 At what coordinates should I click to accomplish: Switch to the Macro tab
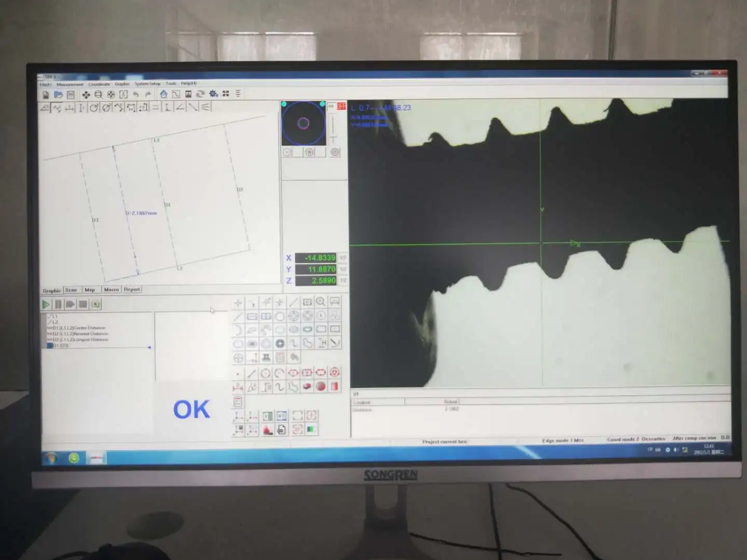[x=111, y=289]
